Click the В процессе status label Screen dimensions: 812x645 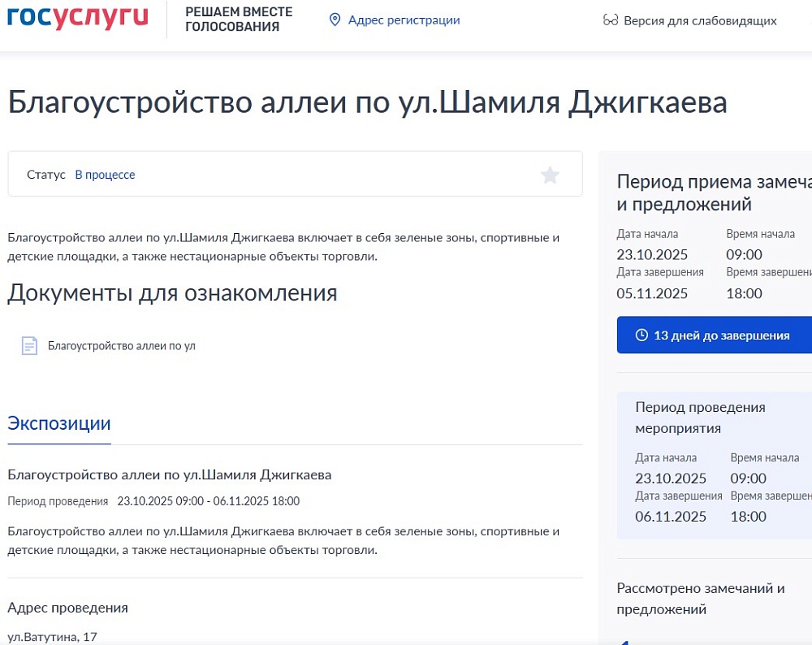[105, 175]
